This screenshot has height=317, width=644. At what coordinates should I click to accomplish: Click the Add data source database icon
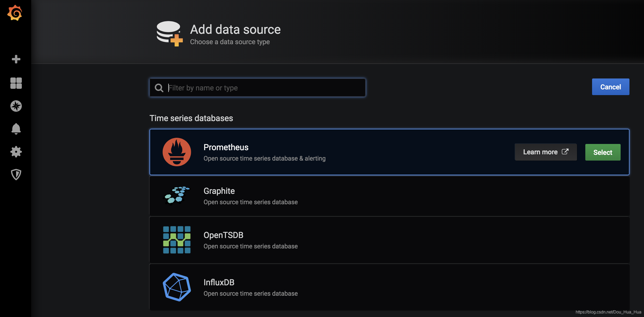(x=170, y=34)
